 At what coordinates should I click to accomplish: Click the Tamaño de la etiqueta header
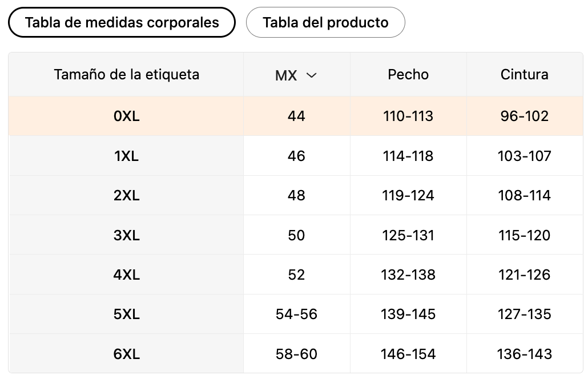click(x=127, y=74)
